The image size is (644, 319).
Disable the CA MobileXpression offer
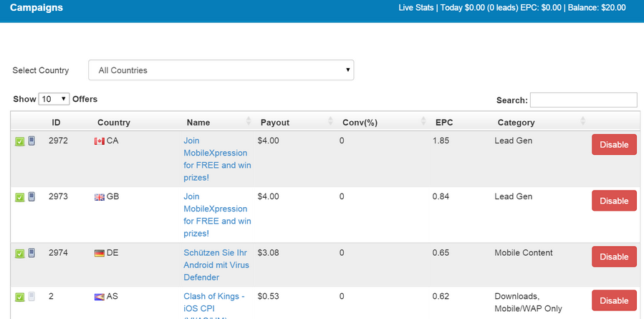(x=613, y=145)
